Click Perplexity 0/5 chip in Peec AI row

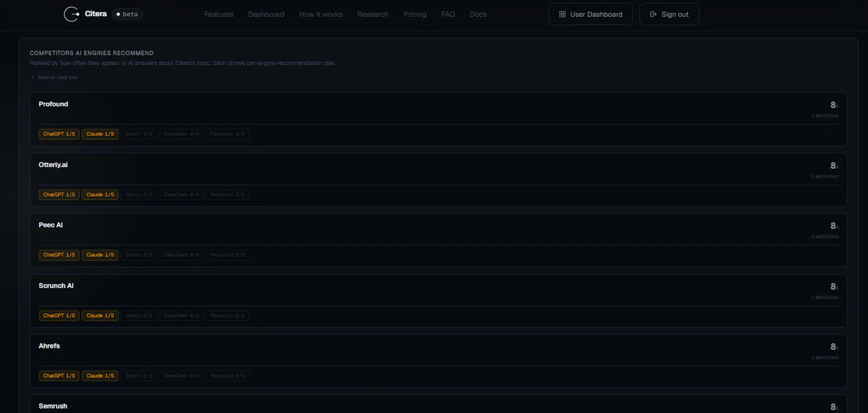(x=227, y=255)
